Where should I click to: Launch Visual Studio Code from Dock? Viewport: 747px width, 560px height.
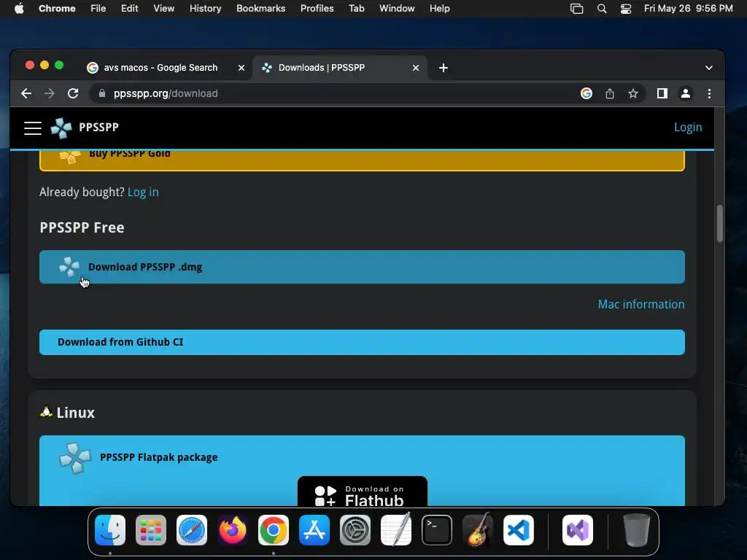[519, 530]
